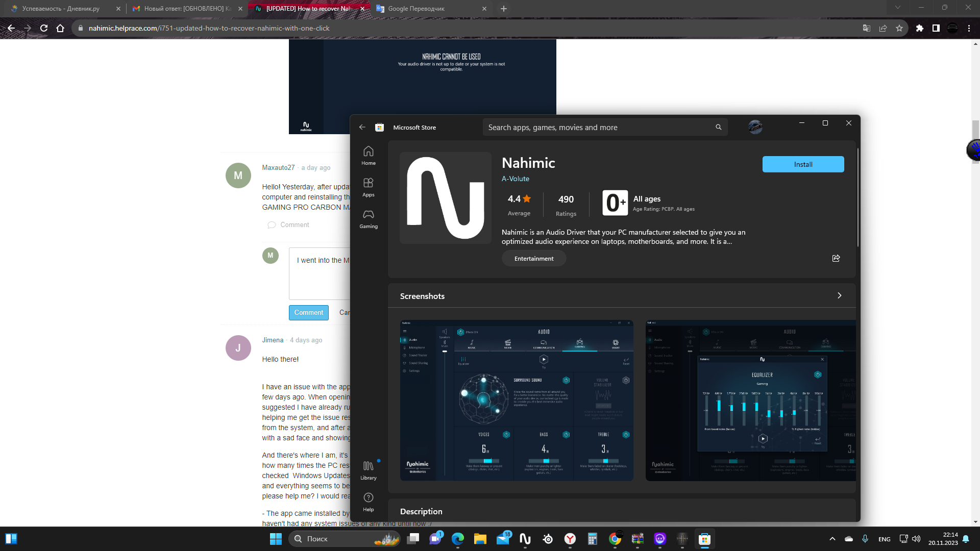Show hidden system tray icons
Viewport: 980px width, 551px height.
click(832, 539)
